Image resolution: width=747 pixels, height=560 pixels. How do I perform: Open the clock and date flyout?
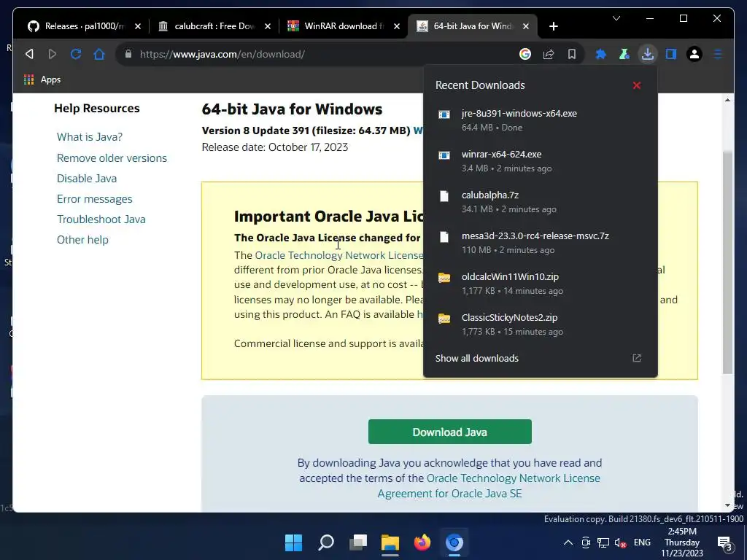coord(682,542)
